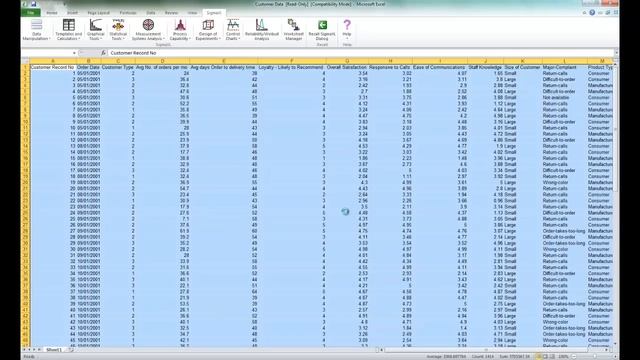Minimize the ribbon with the caret icon
Screen dimensions: 640x360
tap(584, 13)
